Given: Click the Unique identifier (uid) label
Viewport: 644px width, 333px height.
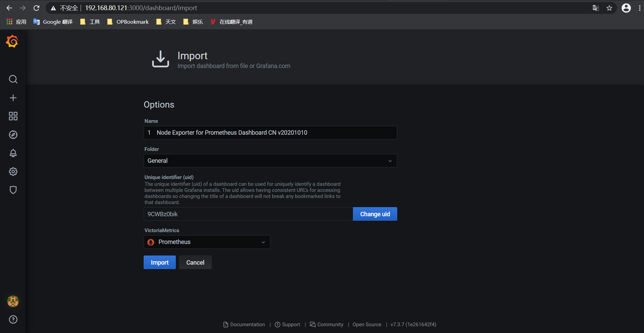Looking at the screenshot, I should (x=169, y=177).
